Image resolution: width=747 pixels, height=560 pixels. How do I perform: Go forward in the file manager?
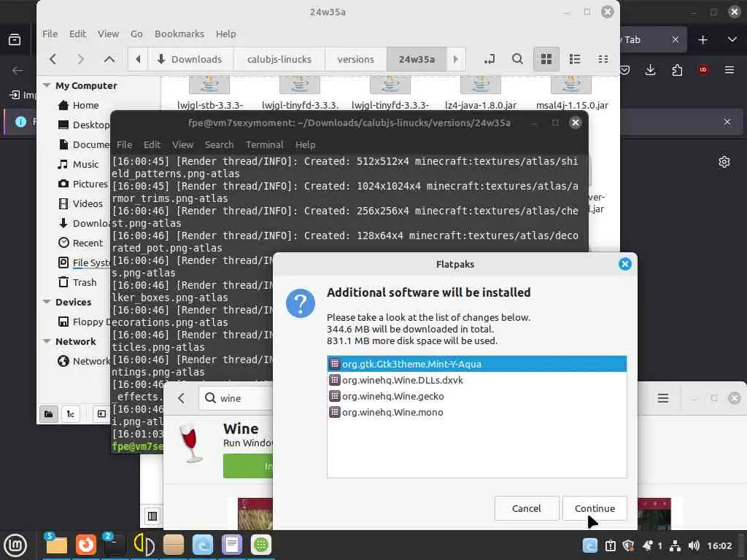pyautogui.click(x=80, y=59)
